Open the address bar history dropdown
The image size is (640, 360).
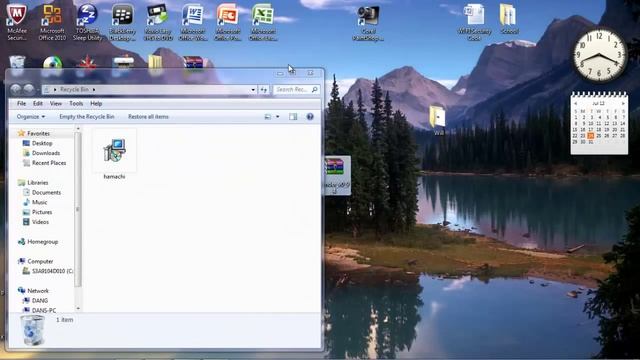click(253, 89)
